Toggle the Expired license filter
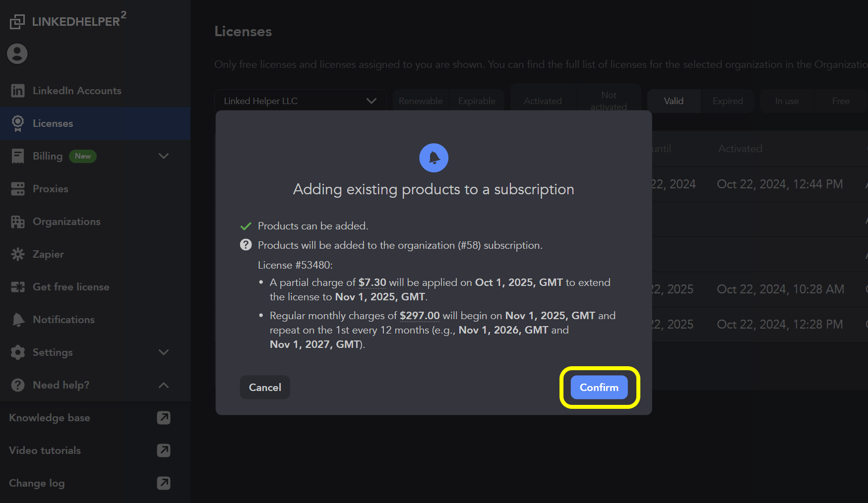The image size is (868, 503). 727,101
